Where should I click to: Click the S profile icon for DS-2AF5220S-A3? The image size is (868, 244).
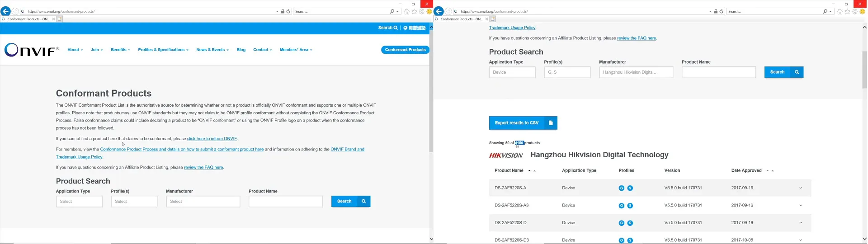pyautogui.click(x=630, y=206)
